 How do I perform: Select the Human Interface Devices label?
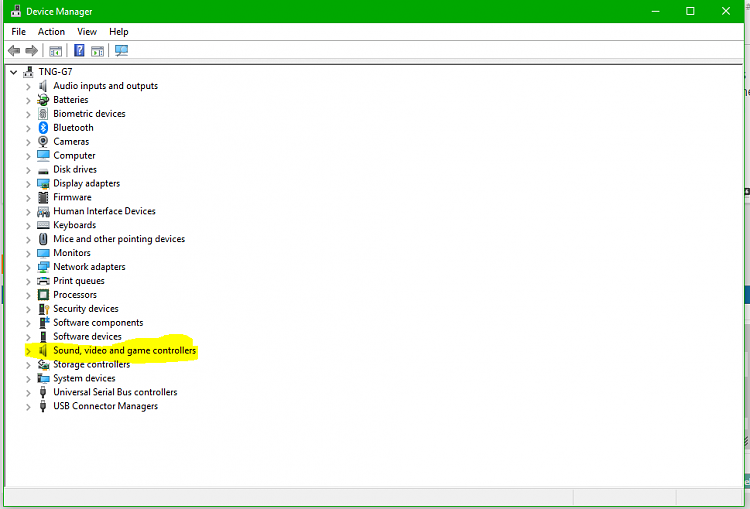click(104, 211)
